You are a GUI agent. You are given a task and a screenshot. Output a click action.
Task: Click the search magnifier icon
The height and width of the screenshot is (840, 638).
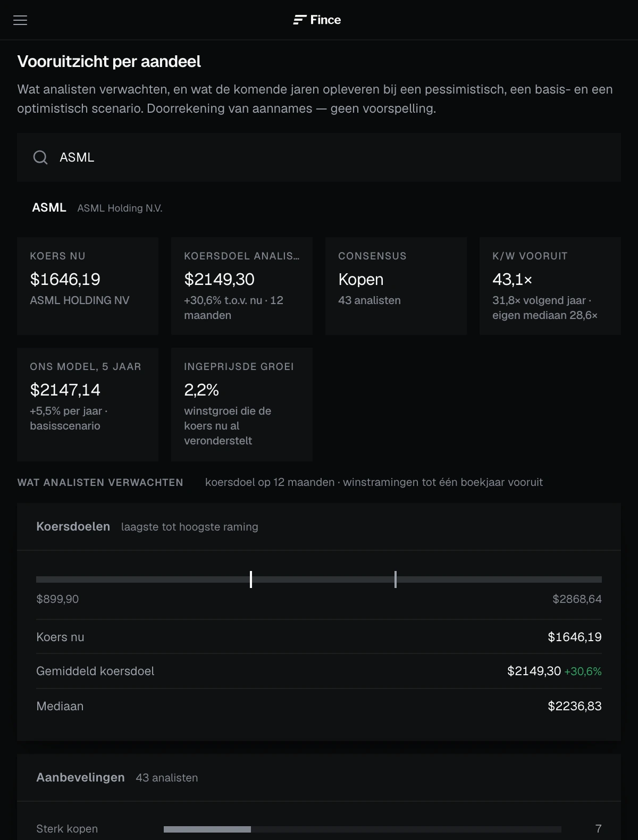[x=40, y=157]
